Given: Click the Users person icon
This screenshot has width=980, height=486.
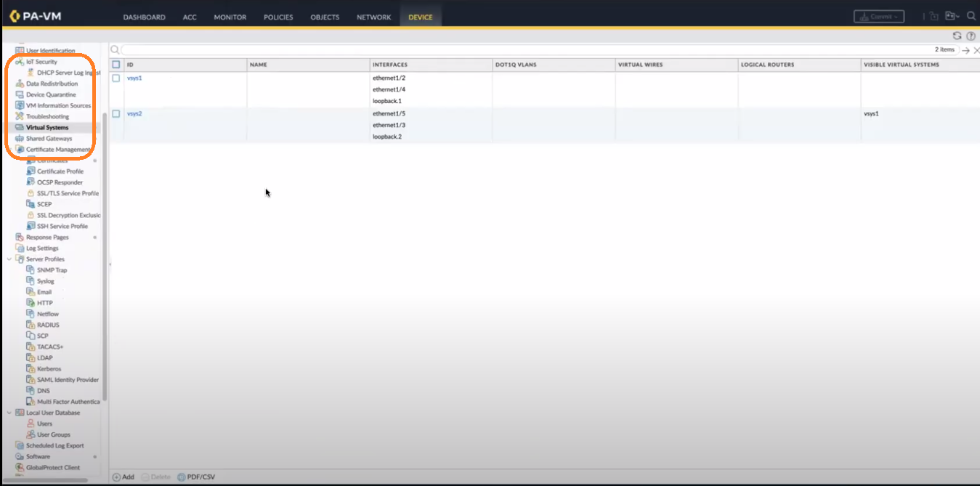Looking at the screenshot, I should (x=31, y=424).
